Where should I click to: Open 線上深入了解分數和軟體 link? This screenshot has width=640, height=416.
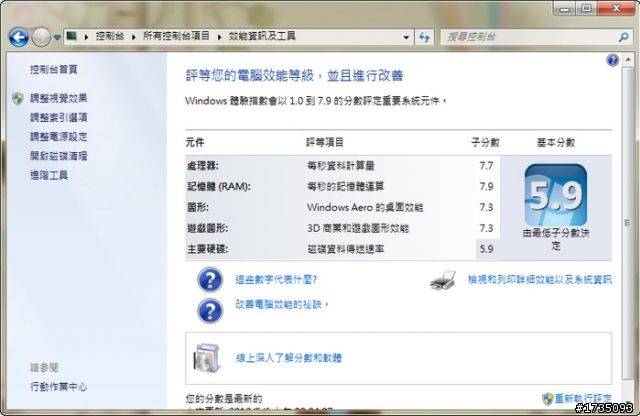click(x=289, y=358)
